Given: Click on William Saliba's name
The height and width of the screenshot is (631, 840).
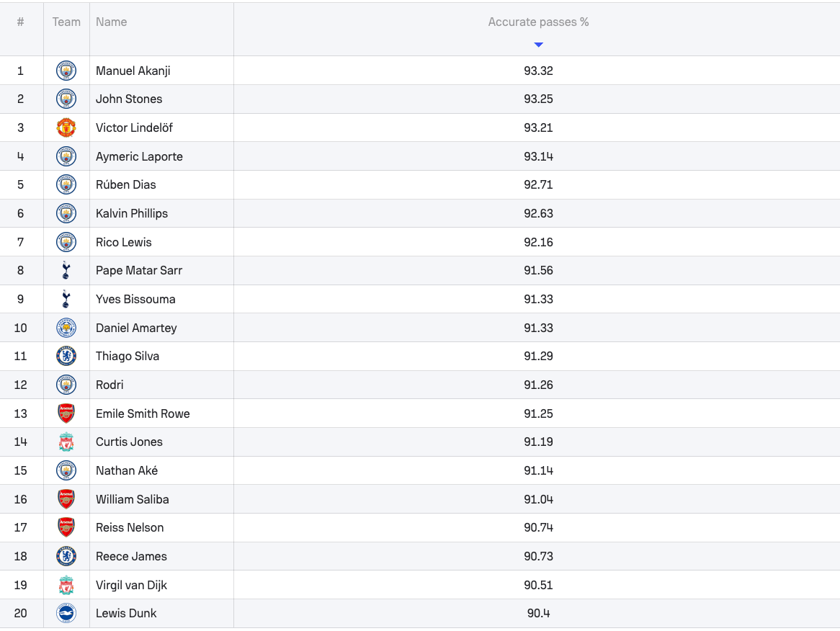Looking at the screenshot, I should click(x=133, y=499).
